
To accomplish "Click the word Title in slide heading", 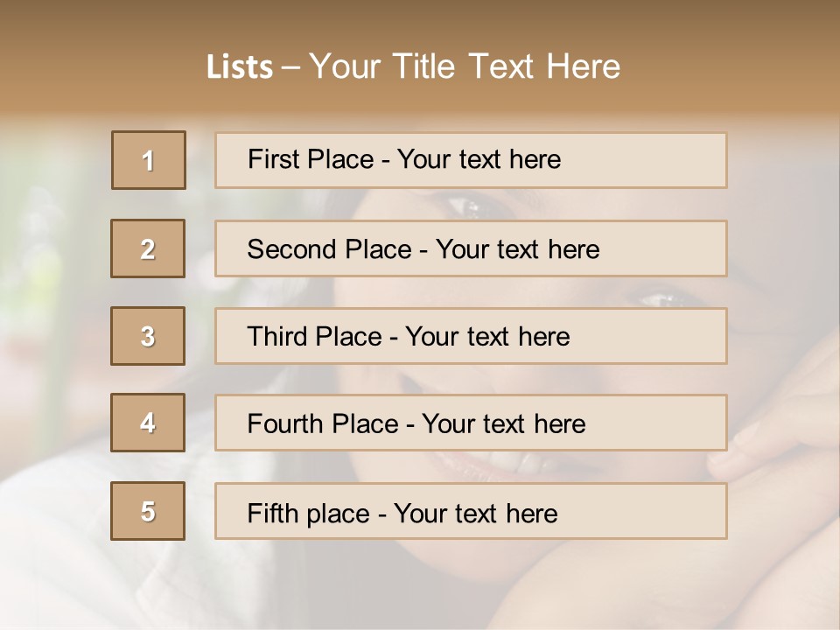I will (425, 66).
